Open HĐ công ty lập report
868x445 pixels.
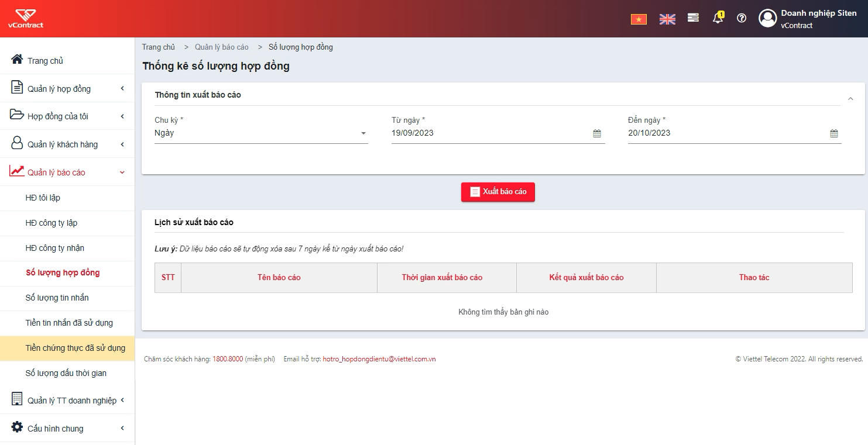[x=67, y=223]
